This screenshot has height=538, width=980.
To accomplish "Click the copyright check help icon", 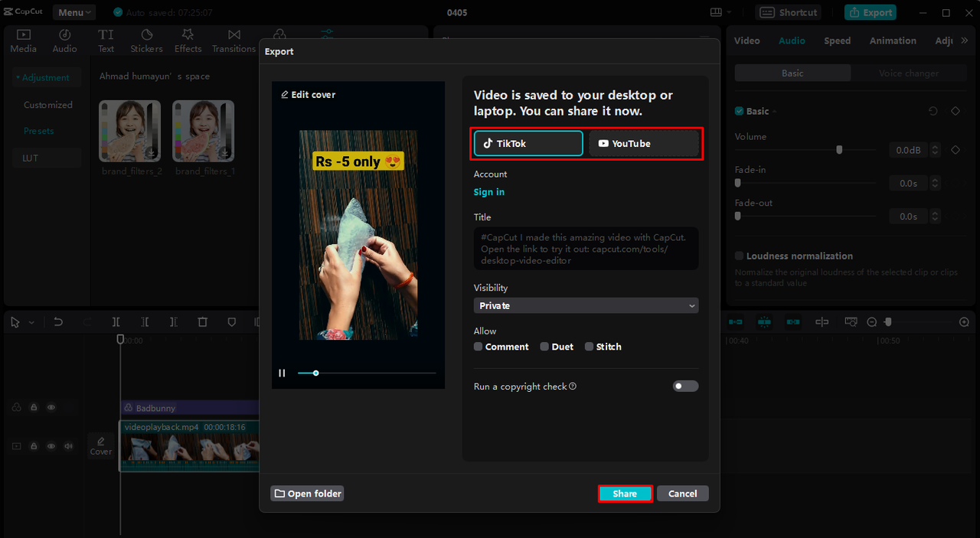I will click(573, 386).
